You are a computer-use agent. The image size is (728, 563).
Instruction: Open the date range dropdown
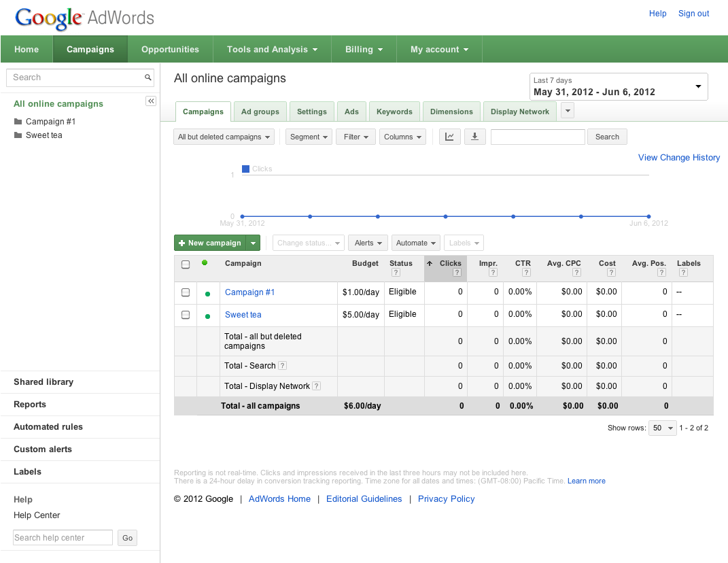619,86
